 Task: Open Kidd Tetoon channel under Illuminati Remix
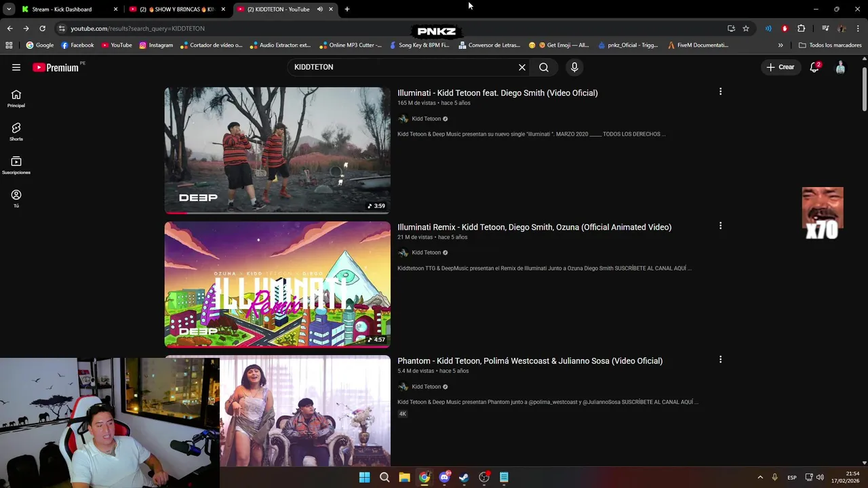(427, 253)
